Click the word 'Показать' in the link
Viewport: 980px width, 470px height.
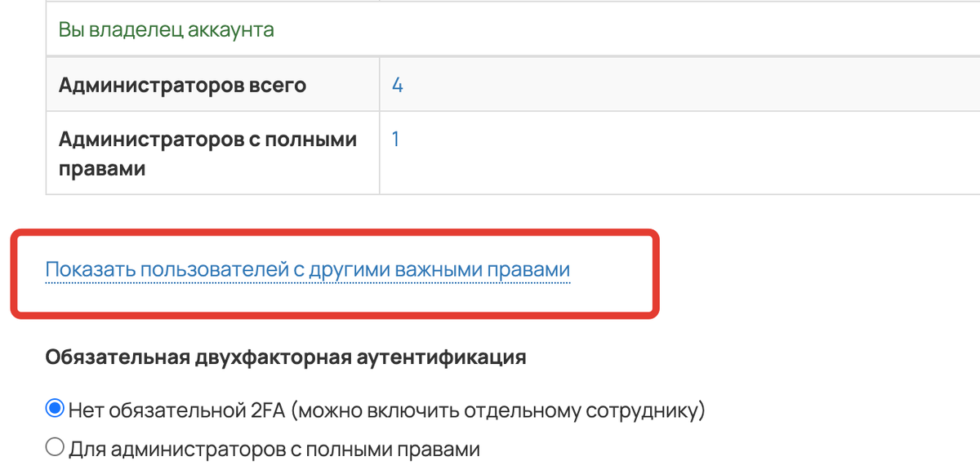(89, 270)
